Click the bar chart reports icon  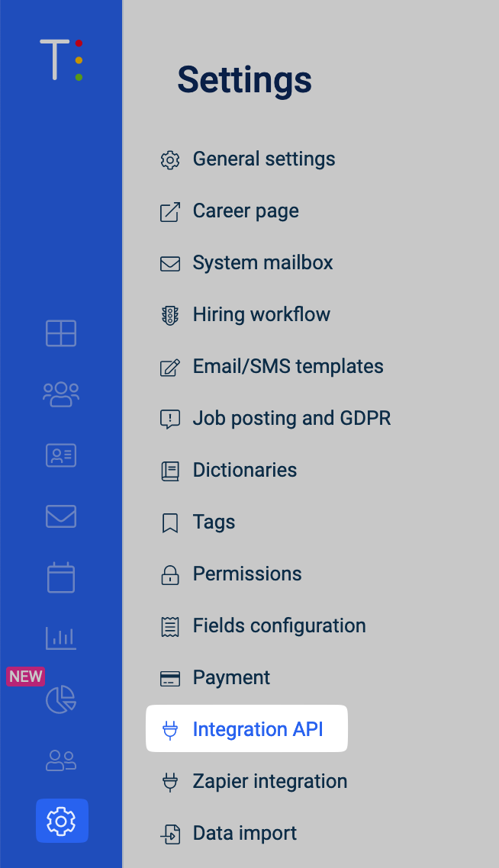tap(61, 638)
